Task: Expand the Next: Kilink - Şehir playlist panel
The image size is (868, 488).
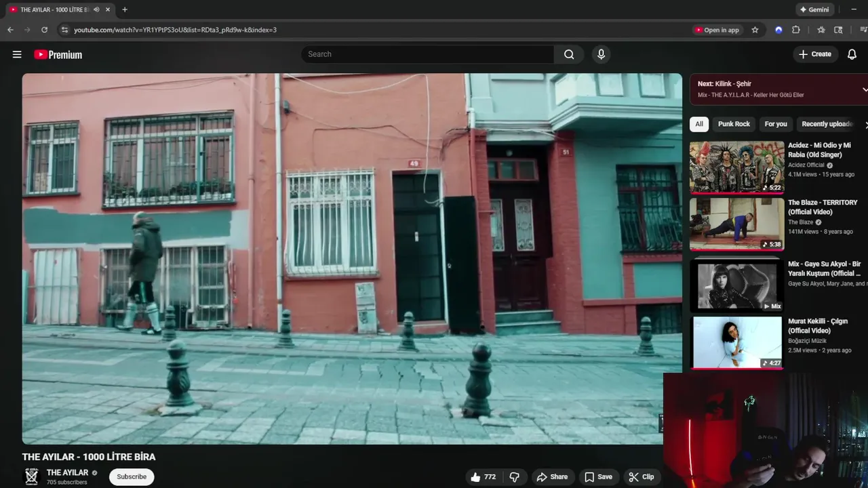Action: click(x=865, y=89)
